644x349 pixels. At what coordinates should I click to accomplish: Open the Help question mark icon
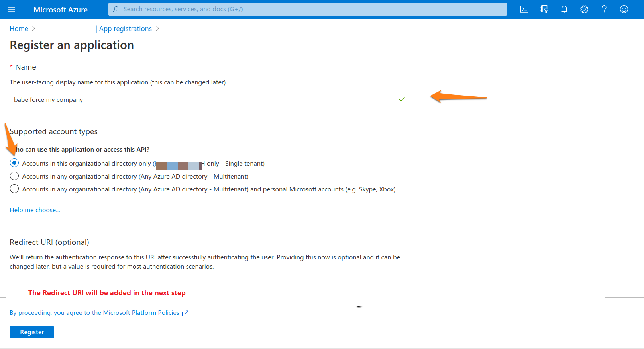click(x=604, y=9)
